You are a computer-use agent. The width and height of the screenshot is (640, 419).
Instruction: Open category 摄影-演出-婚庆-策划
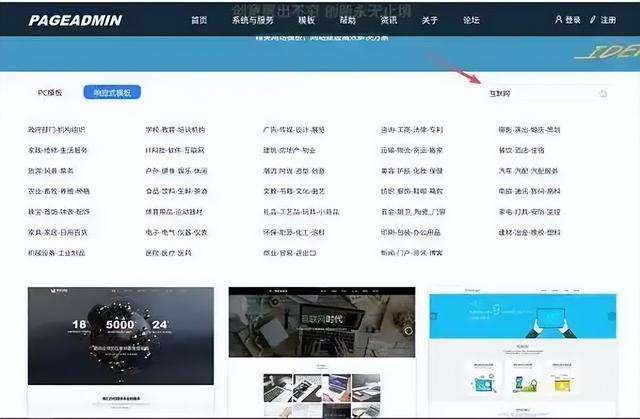point(529,130)
